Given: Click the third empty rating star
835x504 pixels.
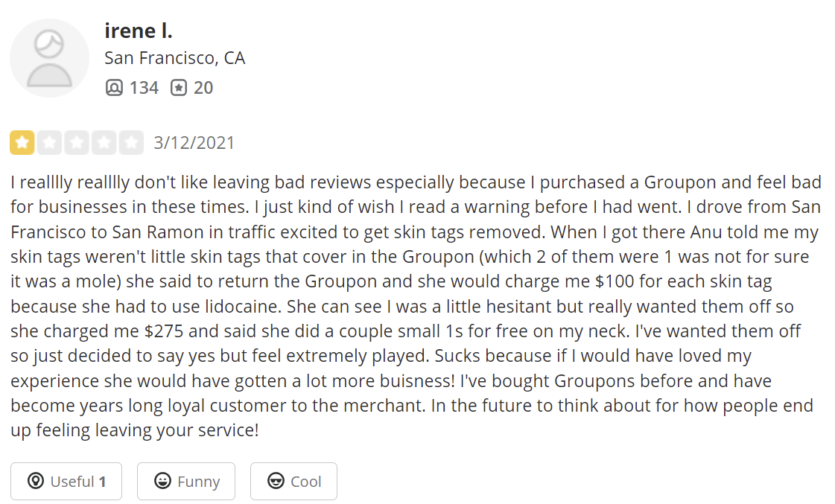Looking at the screenshot, I should point(77,143).
